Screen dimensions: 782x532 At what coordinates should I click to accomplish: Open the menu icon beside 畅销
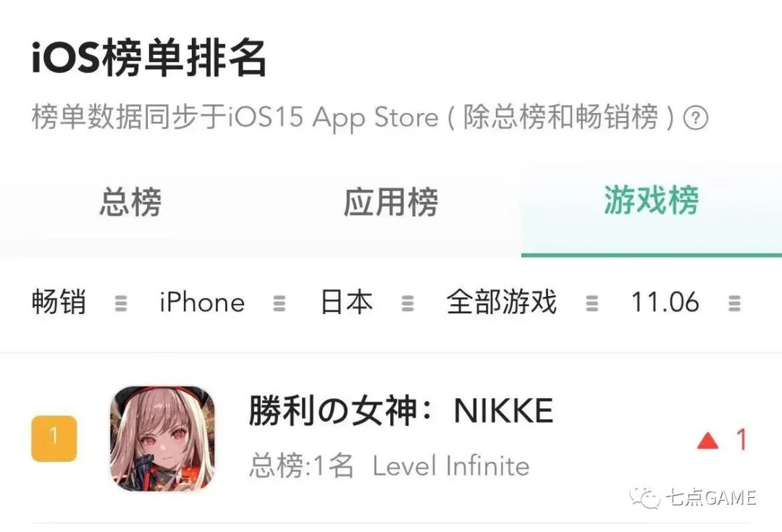(121, 303)
